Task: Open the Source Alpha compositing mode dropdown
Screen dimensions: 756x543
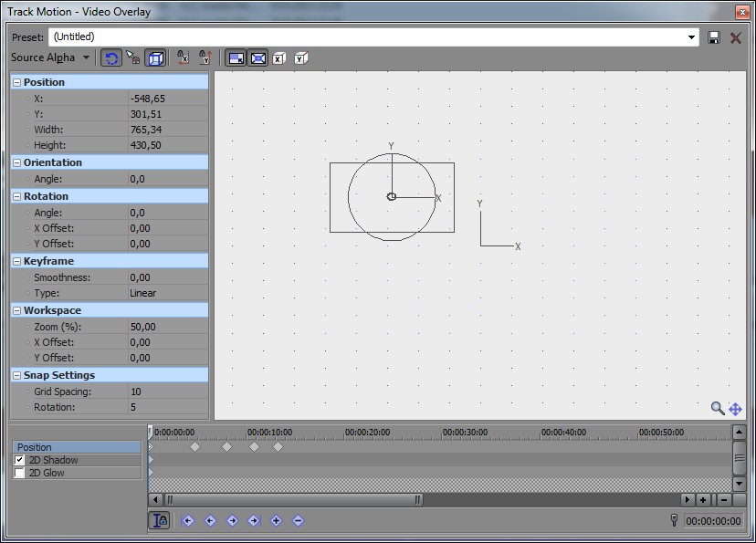Action: tap(86, 57)
